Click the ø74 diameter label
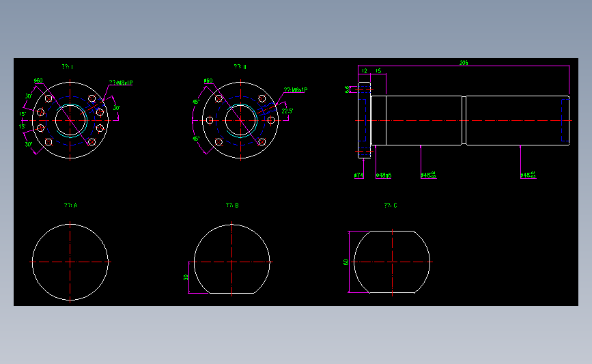This screenshot has width=592, height=364. click(x=358, y=176)
